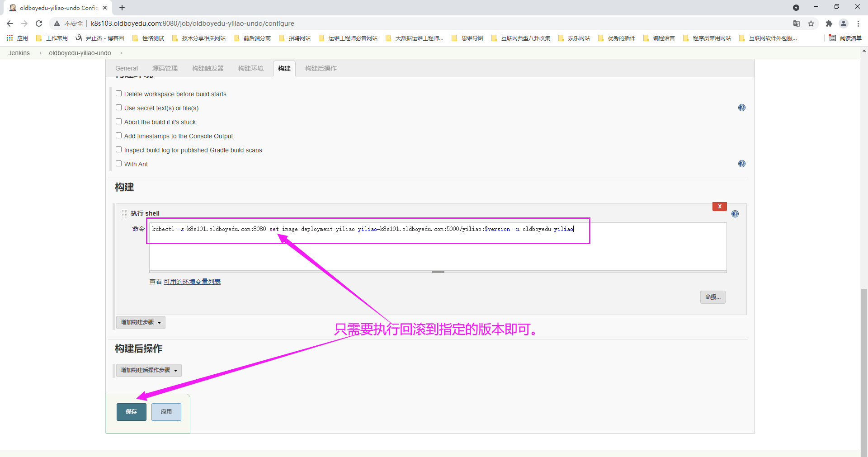Click the Google Translate icon in address bar
The image size is (868, 457).
click(796, 24)
